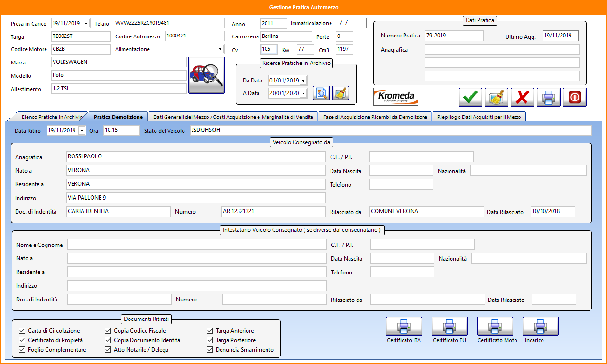The height and width of the screenshot is (364, 607).
Task: Open the Presa in Carico date dropdown
Action: click(86, 23)
